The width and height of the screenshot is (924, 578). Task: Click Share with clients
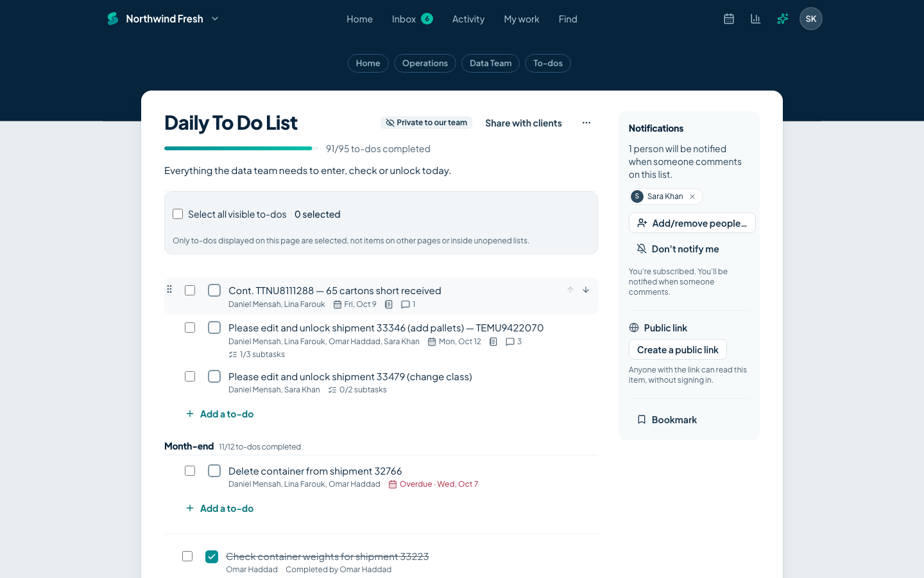524,123
